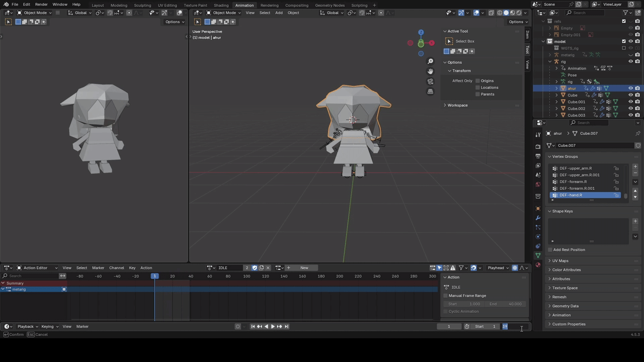Open the Render menu in the top bar
The height and width of the screenshot is (362, 644).
[x=41, y=5]
